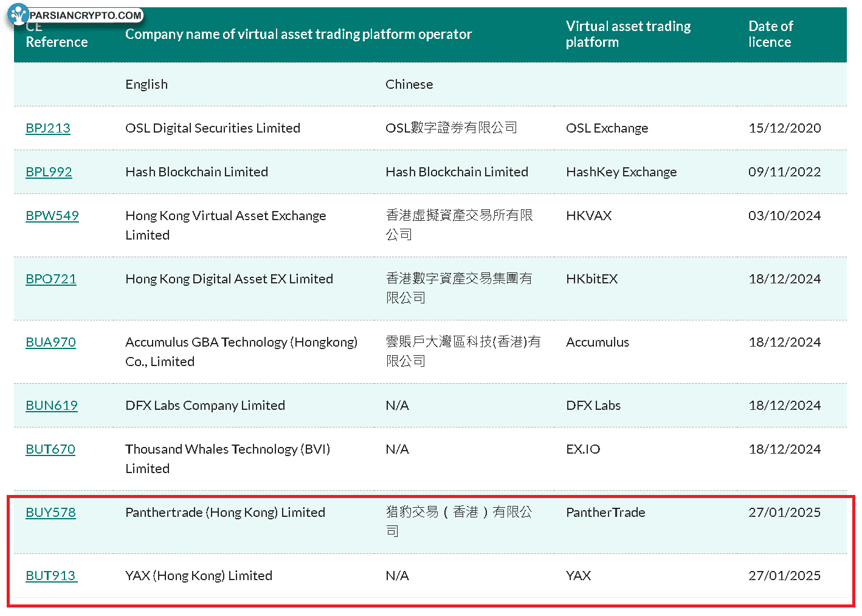Select Accumulus GBA Technology (Hongkong) Co. cell
The width and height of the screenshot is (862, 616).
[x=241, y=352]
